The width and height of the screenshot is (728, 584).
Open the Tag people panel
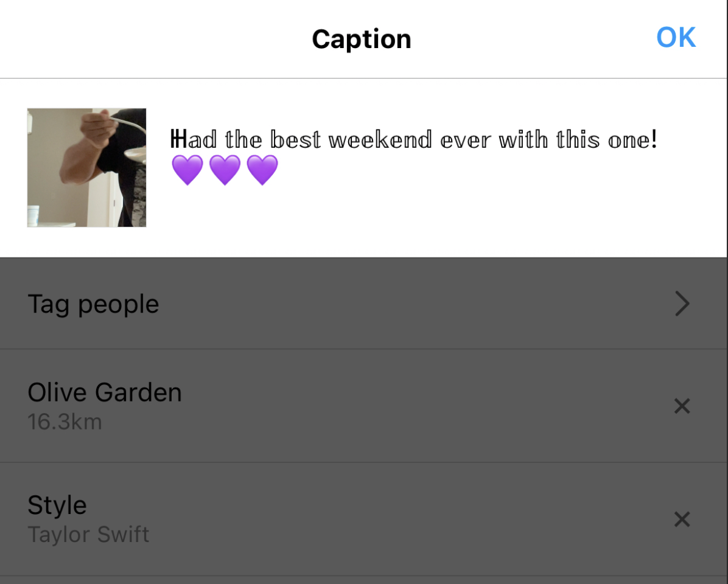[243, 304]
